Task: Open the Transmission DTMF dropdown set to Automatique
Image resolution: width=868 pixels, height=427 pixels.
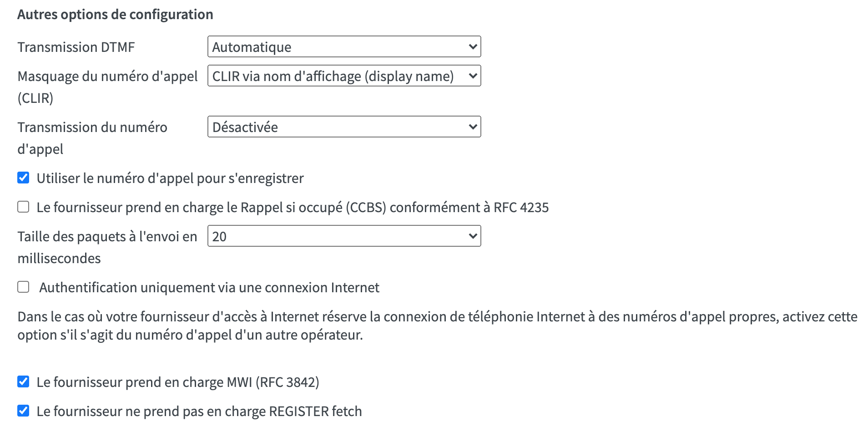Action: pyautogui.click(x=344, y=47)
